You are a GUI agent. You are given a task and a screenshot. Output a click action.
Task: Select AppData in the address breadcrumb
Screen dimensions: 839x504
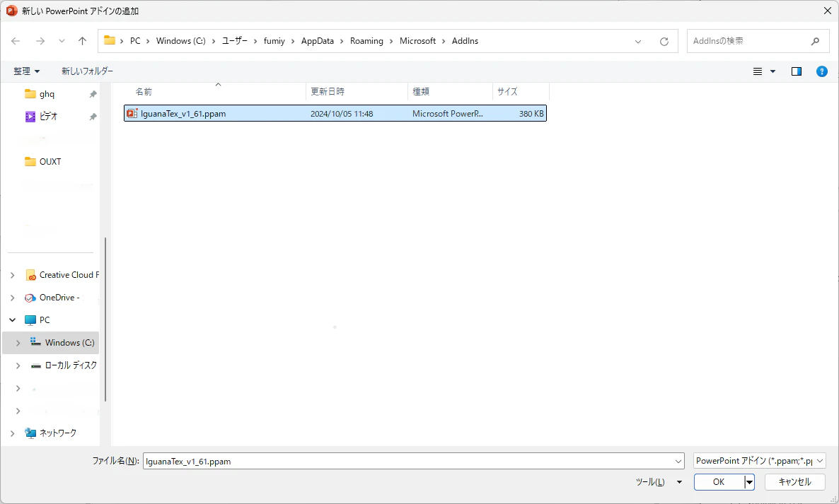pyautogui.click(x=318, y=41)
